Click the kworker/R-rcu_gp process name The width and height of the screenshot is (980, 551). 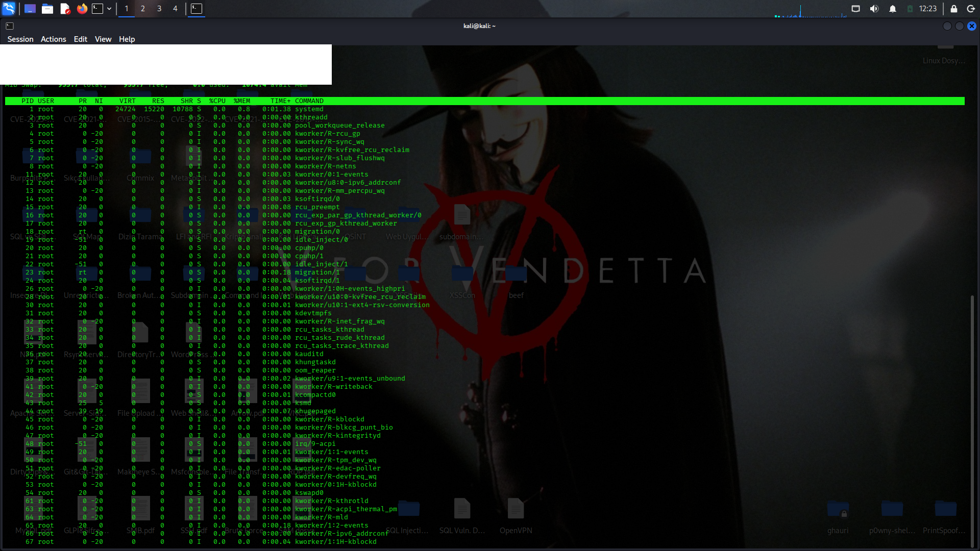pyautogui.click(x=328, y=134)
